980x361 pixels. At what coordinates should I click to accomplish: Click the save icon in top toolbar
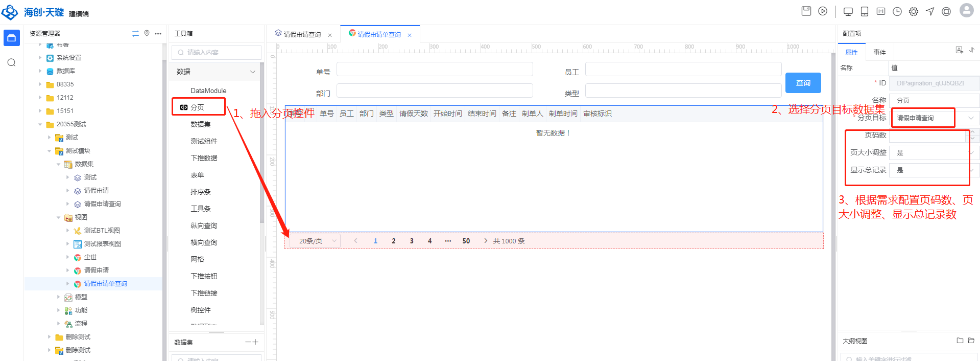(806, 11)
